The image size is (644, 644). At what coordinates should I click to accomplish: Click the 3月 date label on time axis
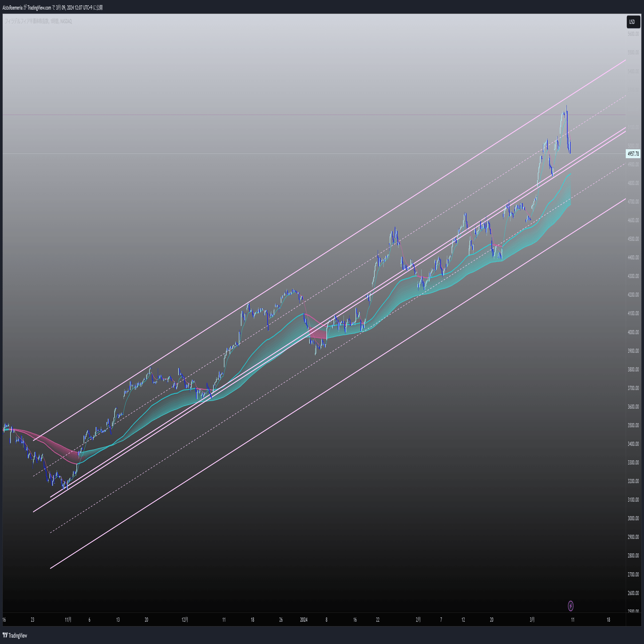(x=532, y=620)
